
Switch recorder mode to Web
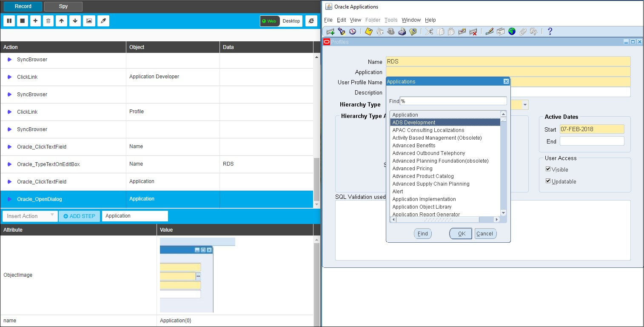(x=270, y=21)
